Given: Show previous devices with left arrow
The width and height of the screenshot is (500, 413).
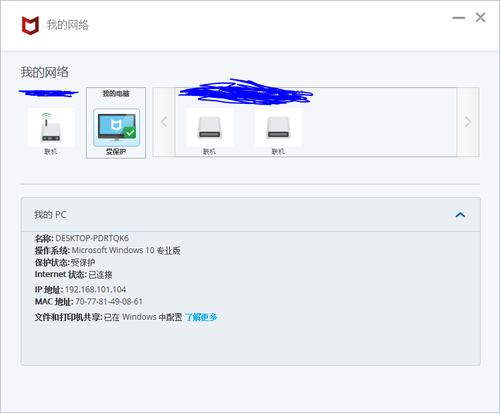Looking at the screenshot, I should click(x=164, y=122).
